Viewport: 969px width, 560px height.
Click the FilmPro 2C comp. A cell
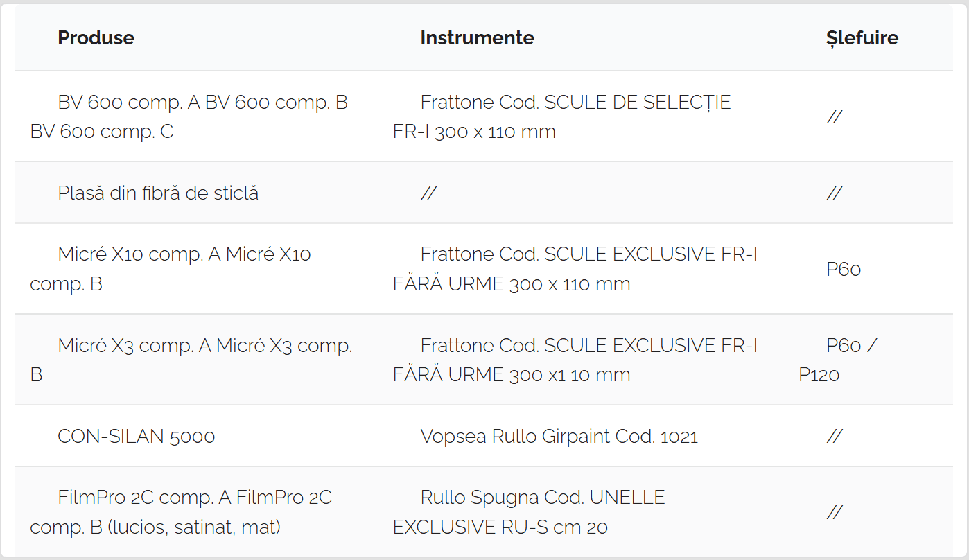pyautogui.click(x=181, y=512)
